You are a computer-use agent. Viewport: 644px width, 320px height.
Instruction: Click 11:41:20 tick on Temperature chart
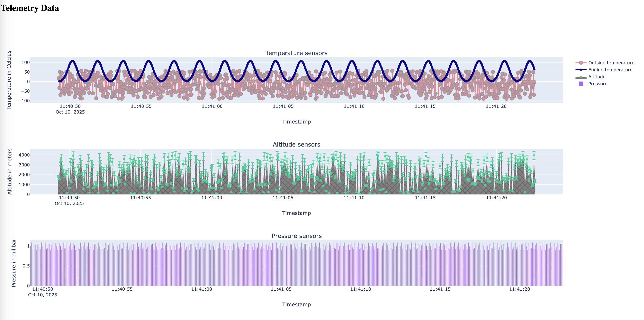[x=496, y=106]
